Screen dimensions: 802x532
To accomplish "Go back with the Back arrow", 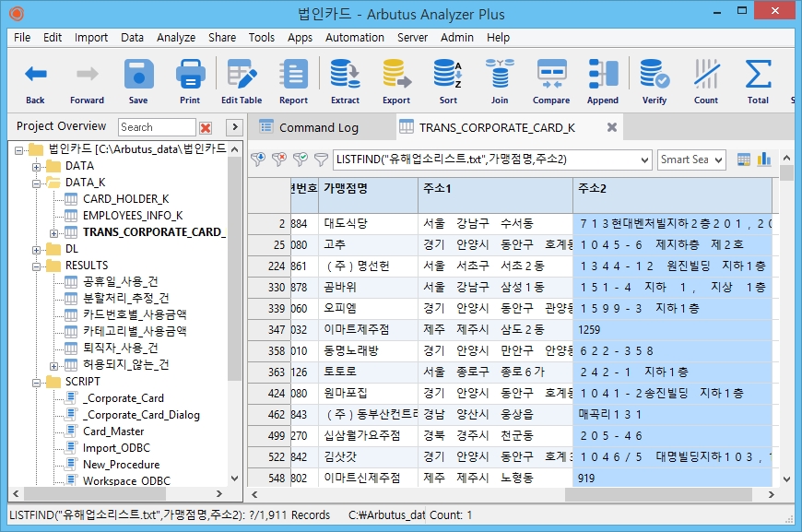I will point(35,81).
